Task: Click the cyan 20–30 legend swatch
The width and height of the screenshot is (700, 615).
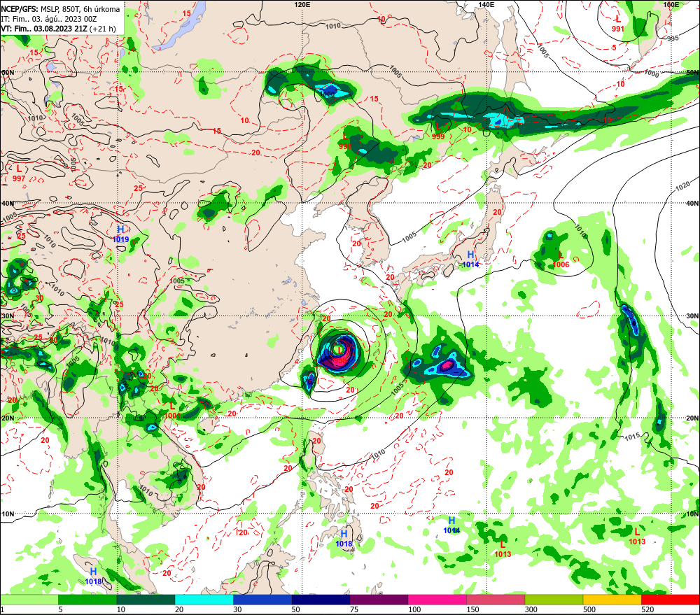Action: (204, 600)
